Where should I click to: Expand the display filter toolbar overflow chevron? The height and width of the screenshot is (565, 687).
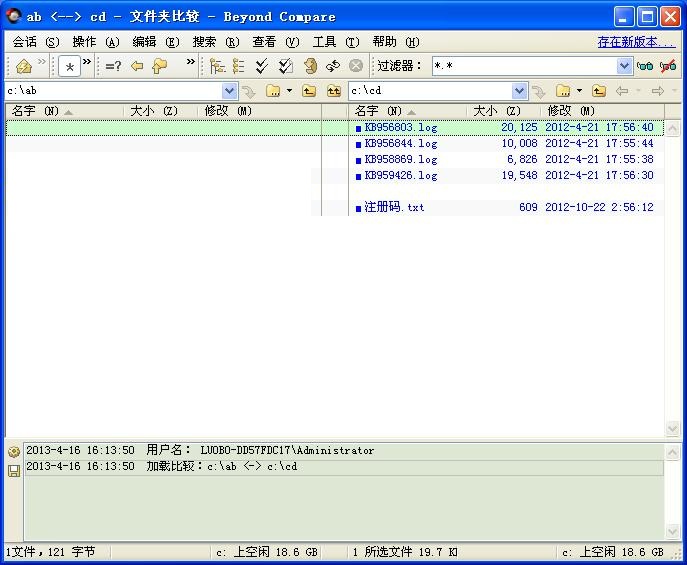87,61
